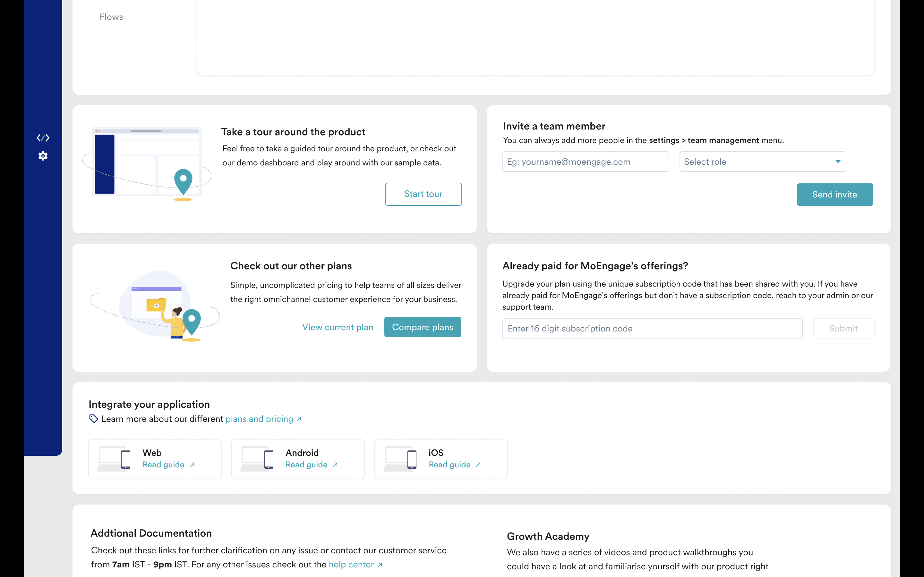Select the Flows menu item
This screenshot has height=577, width=924.
point(111,17)
